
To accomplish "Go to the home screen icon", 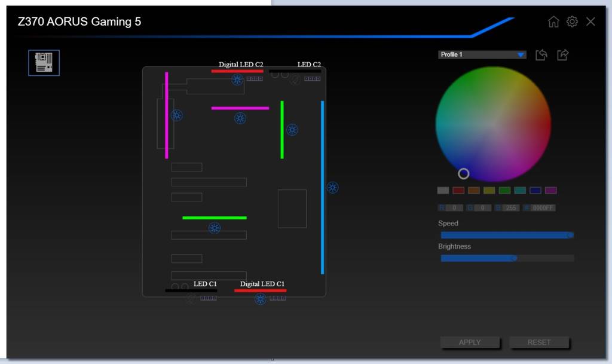I will click(553, 22).
